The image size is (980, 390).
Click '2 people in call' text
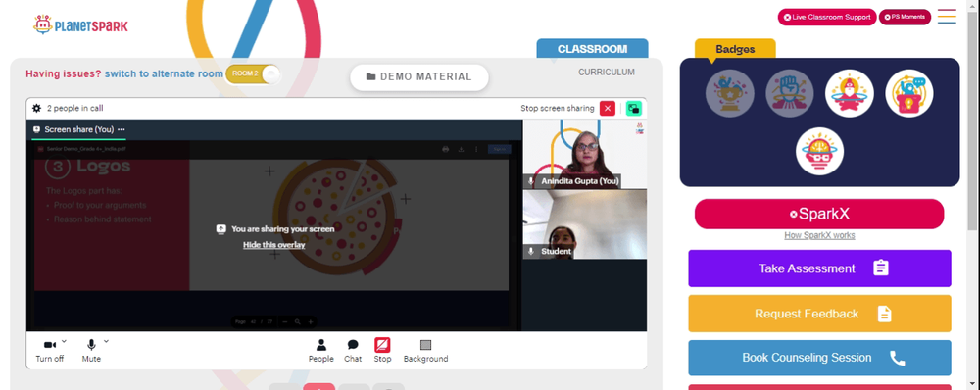75,108
